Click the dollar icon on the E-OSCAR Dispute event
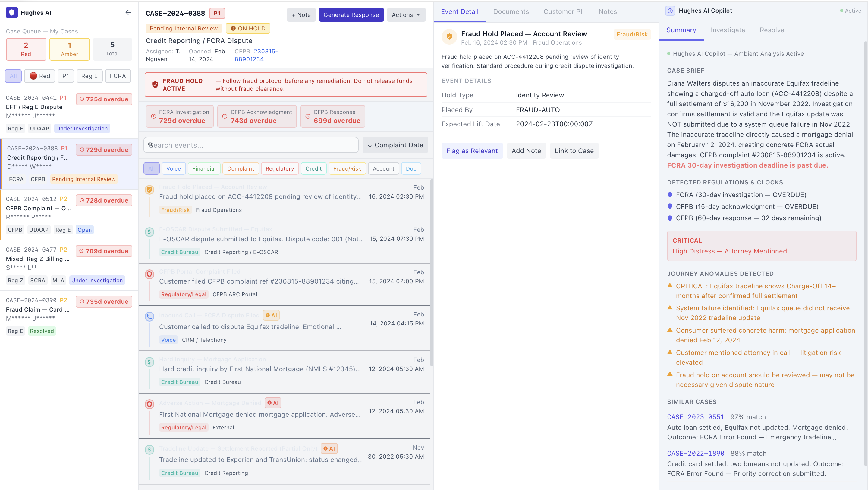868x490 pixels. [149, 231]
